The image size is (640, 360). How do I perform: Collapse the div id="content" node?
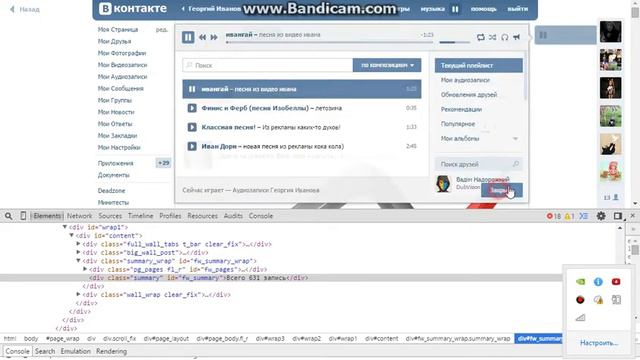(71, 235)
